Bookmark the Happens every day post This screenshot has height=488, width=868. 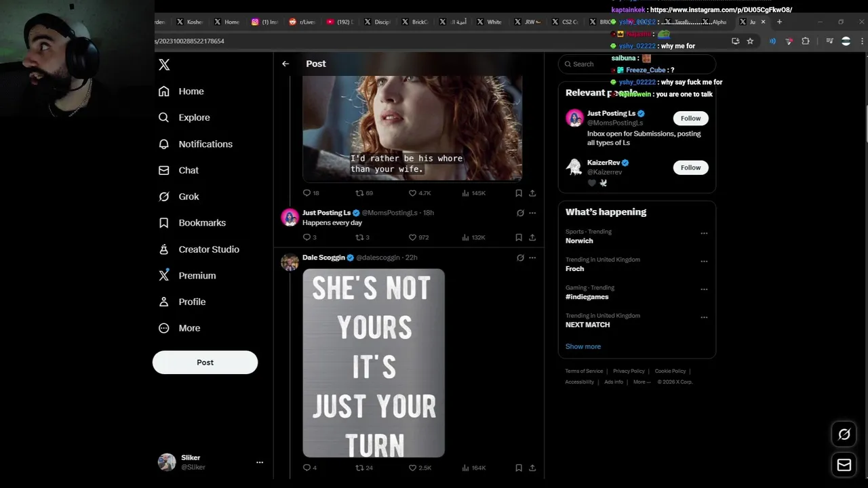tap(519, 237)
